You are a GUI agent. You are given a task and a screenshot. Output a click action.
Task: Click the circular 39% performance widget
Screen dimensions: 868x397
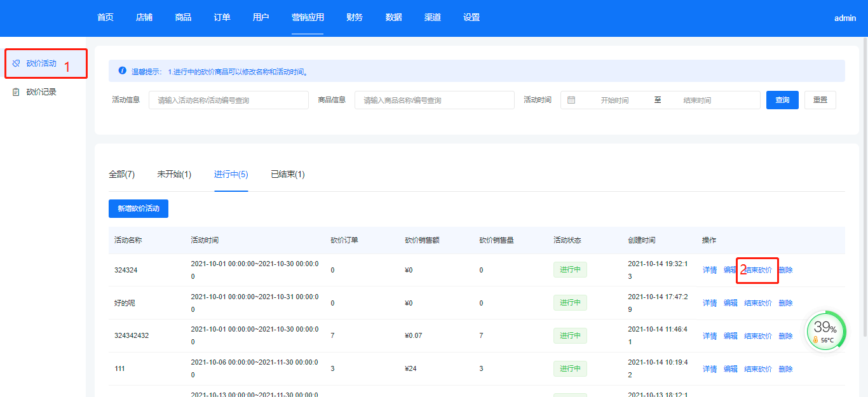point(825,331)
